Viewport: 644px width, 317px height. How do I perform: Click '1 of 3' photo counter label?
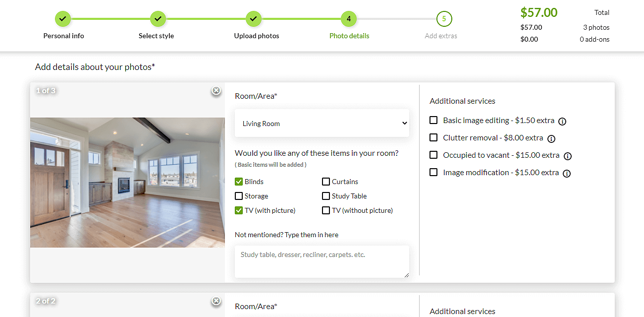pos(46,90)
